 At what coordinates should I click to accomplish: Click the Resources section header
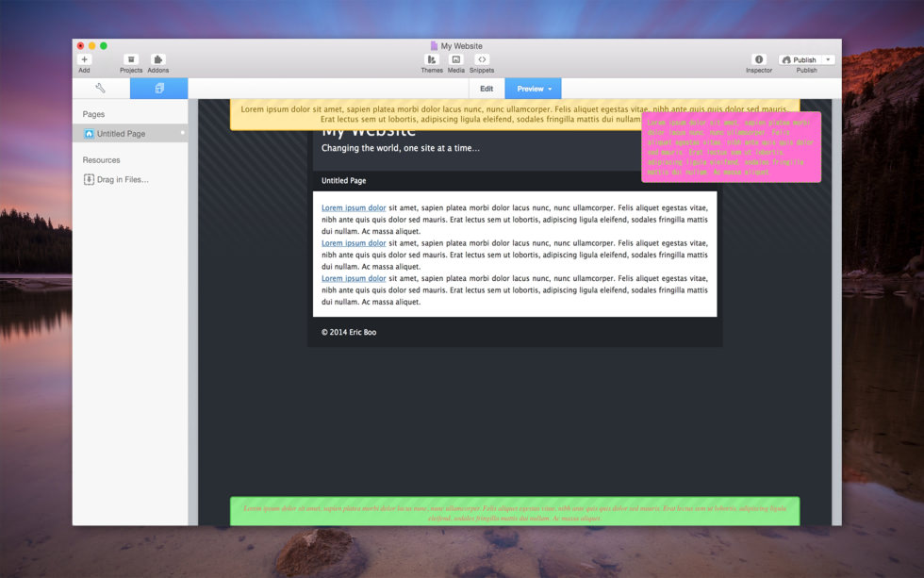click(x=102, y=160)
